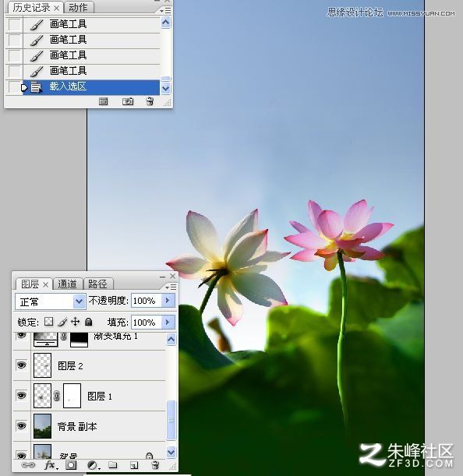Expand opacity 不透明度 slider arrow
The height and width of the screenshot is (476, 463).
coord(168,301)
